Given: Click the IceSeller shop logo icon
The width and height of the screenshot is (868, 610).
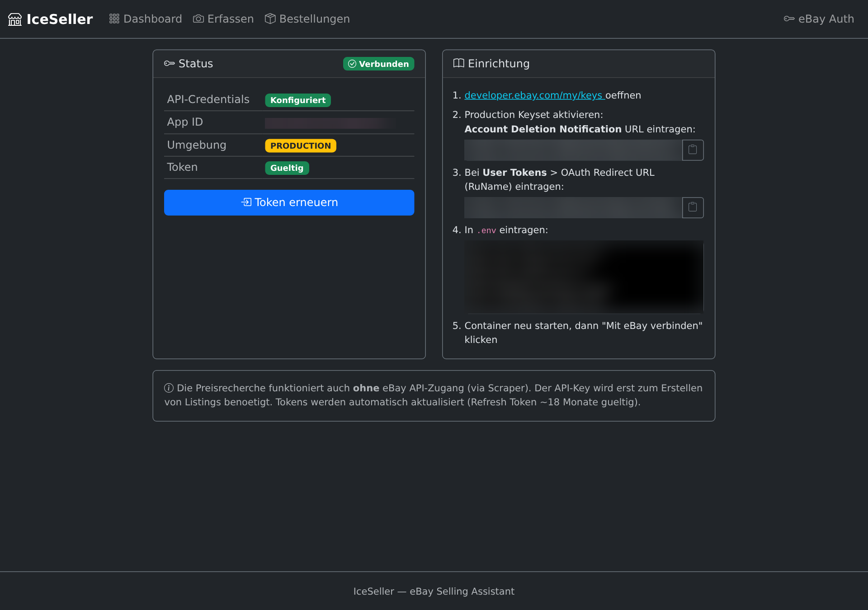Looking at the screenshot, I should tap(15, 19).
